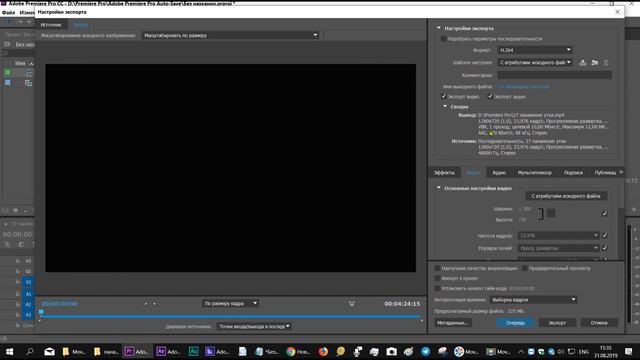Image resolution: width=640 pixels, height=360 pixels.
Task: Open the field order dropdown
Action: pos(558,248)
